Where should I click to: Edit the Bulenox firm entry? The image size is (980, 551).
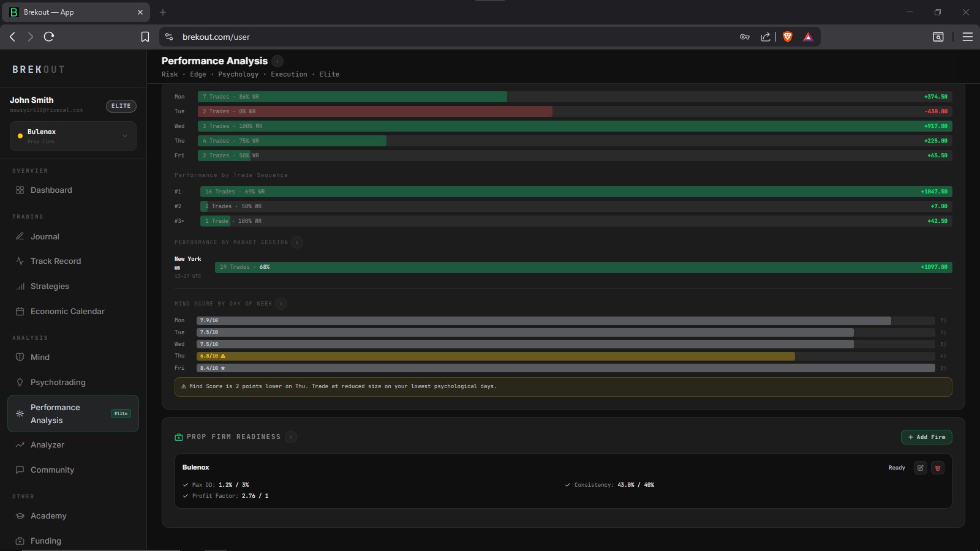tap(920, 468)
